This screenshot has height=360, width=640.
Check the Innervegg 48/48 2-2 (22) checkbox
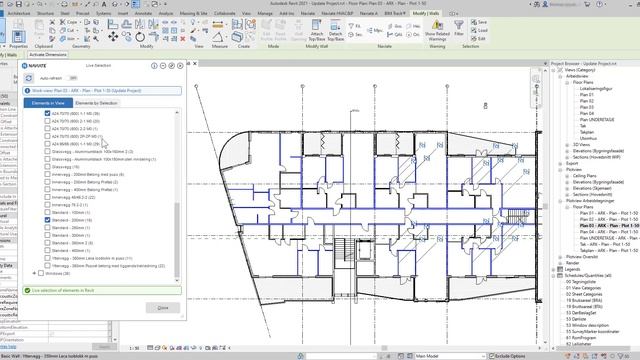(47, 197)
